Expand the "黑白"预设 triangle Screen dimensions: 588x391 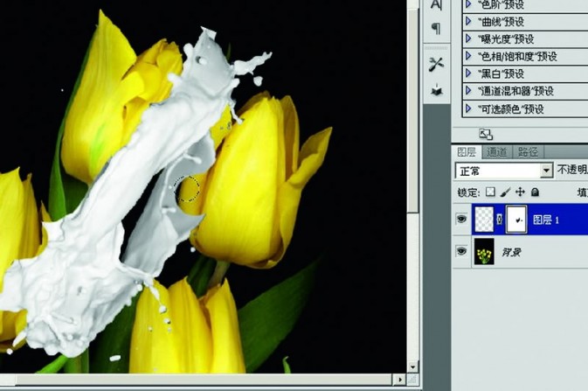(468, 73)
